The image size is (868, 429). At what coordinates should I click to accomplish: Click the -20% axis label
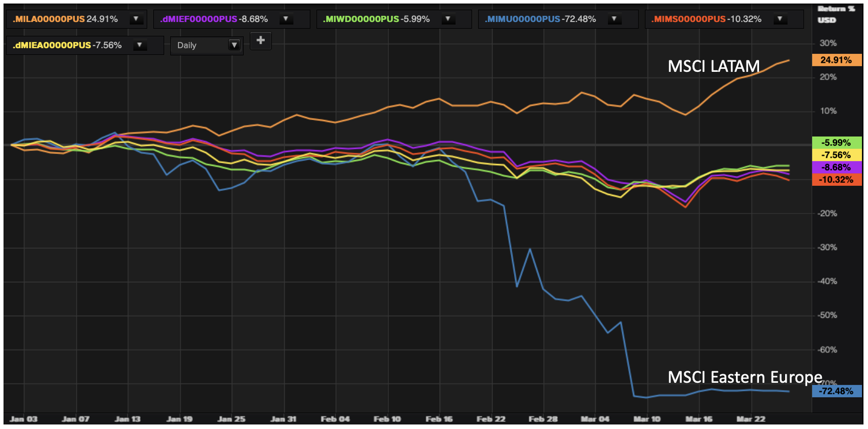[827, 213]
